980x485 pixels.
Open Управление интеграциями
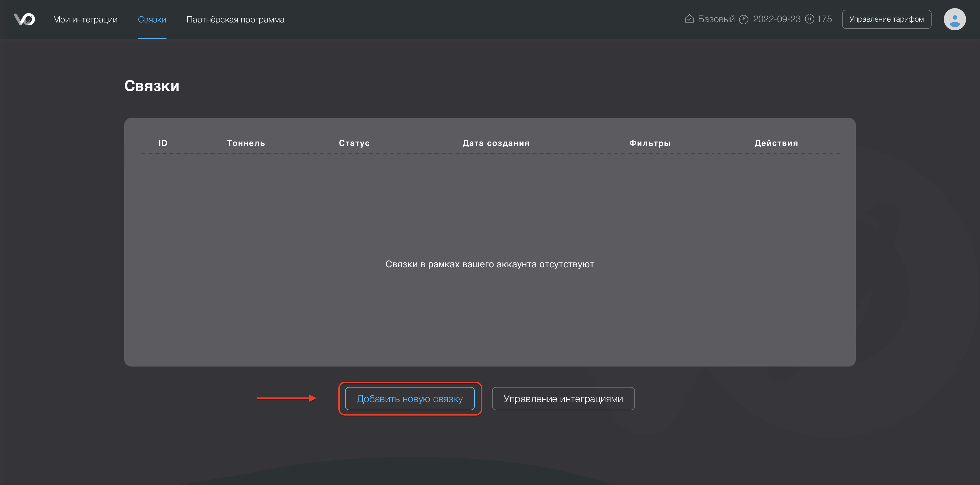pyautogui.click(x=563, y=399)
